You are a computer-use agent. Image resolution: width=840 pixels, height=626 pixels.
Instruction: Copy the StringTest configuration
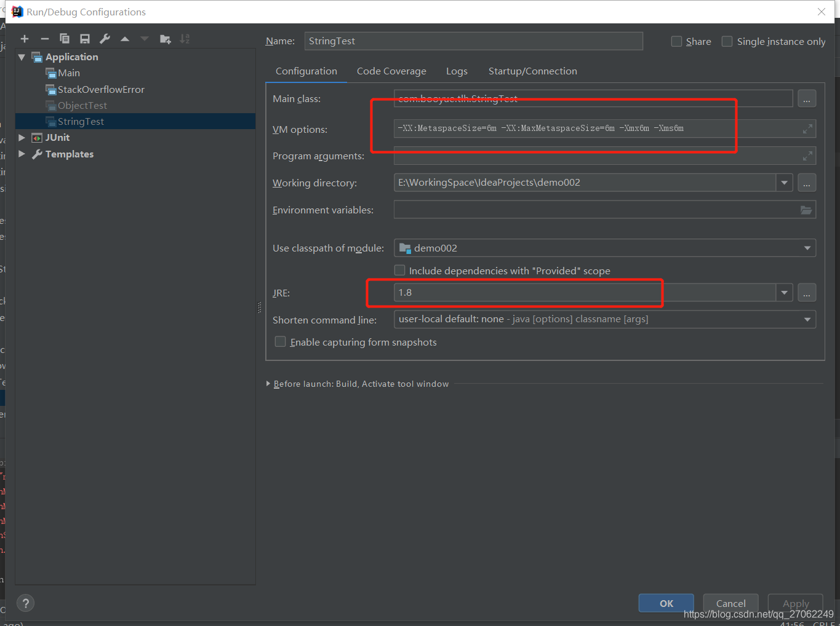coord(64,38)
